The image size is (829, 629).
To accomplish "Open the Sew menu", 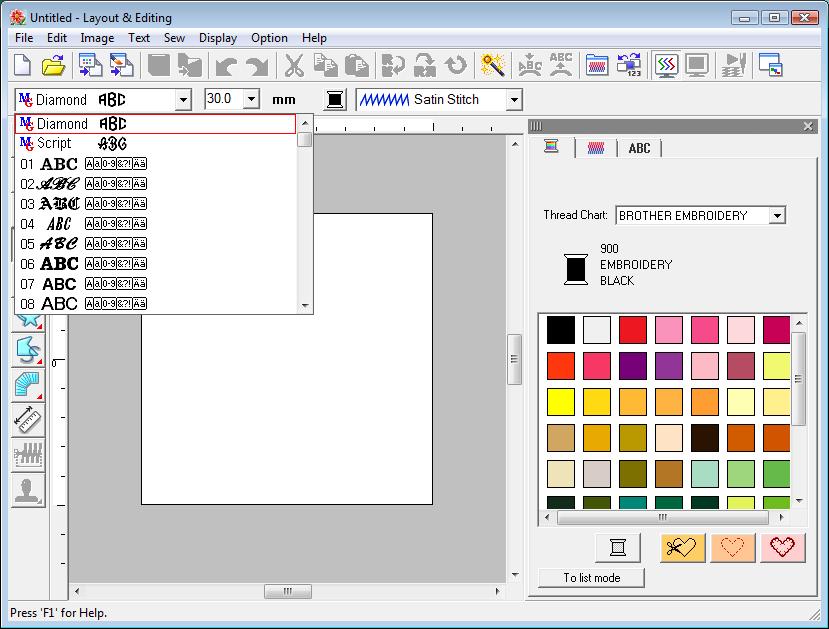I will point(174,38).
